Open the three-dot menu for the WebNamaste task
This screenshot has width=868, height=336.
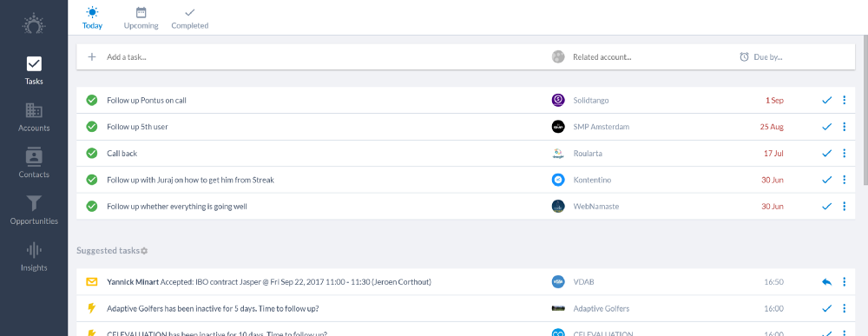[x=845, y=207]
